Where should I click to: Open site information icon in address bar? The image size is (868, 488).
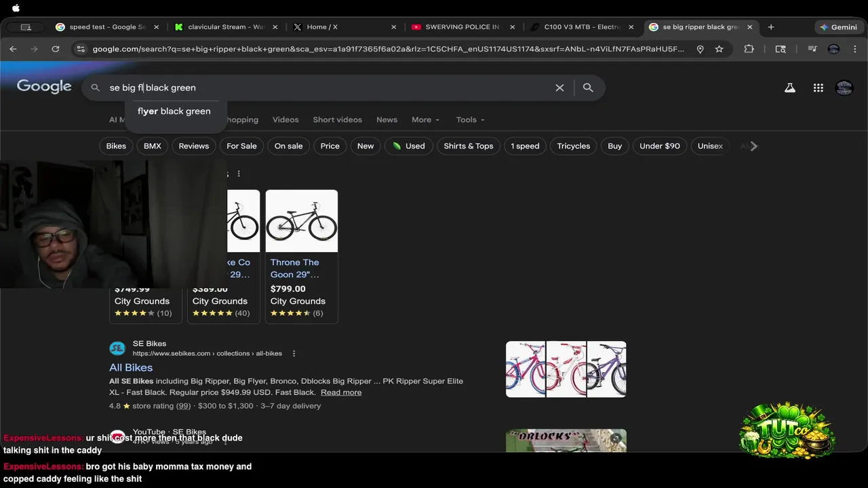click(x=81, y=49)
